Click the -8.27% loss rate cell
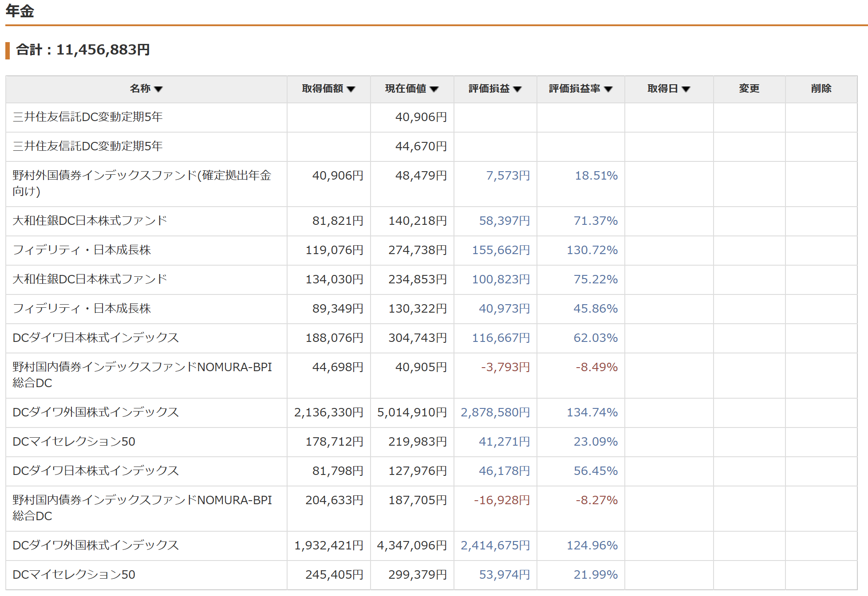868x596 pixels. (596, 500)
